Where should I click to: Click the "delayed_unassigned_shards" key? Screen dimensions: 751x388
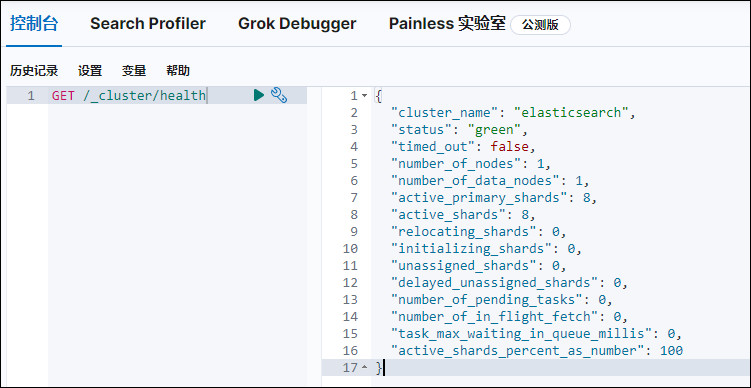[494, 283]
